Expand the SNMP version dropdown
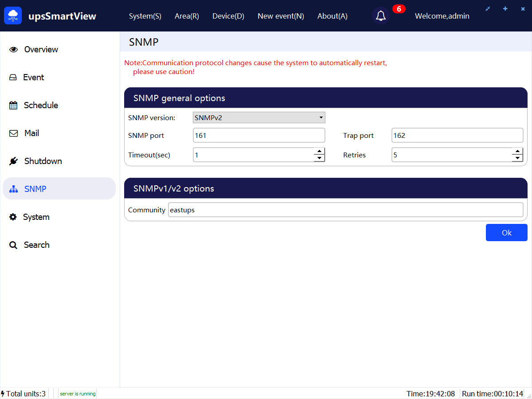Viewport: 532px width, 399px height. click(259, 117)
